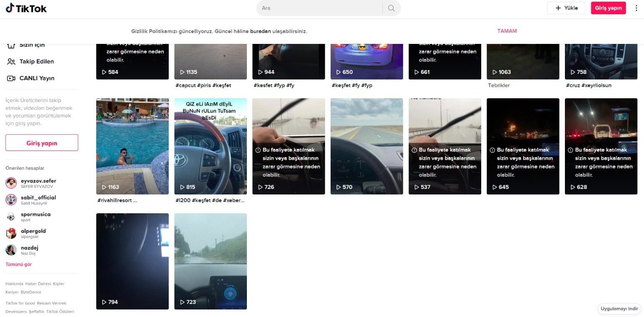Click '#capcut #piris #keşfet' caption
Screen dimensions: 644x317
coord(203,85)
